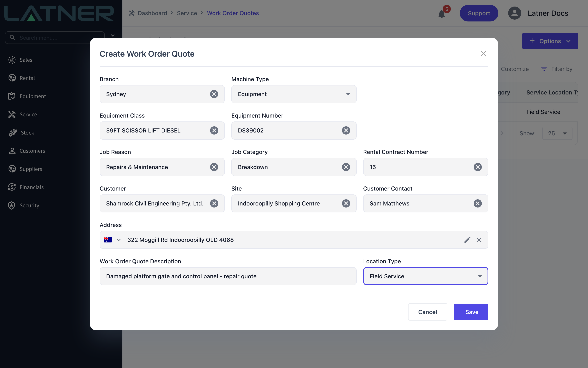Remove the address with X icon
This screenshot has width=588, height=368.
(x=479, y=240)
